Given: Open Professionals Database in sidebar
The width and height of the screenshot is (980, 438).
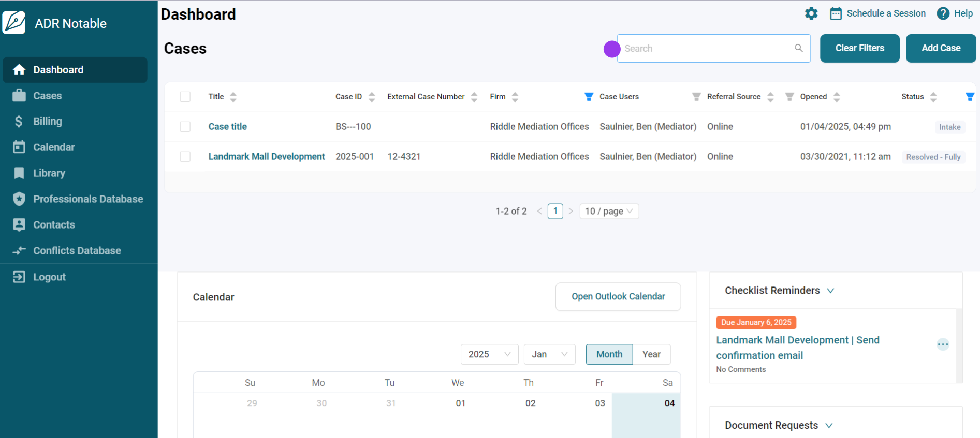Looking at the screenshot, I should [x=87, y=199].
